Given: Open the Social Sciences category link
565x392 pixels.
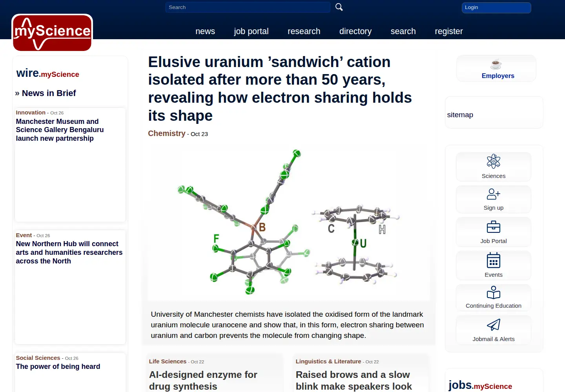Looking at the screenshot, I should tap(38, 358).
